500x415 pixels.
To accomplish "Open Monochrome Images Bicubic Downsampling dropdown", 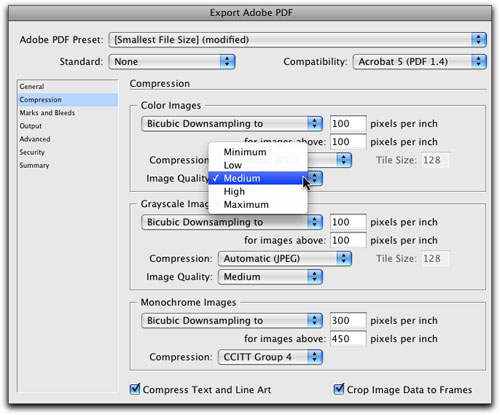I will [232, 321].
